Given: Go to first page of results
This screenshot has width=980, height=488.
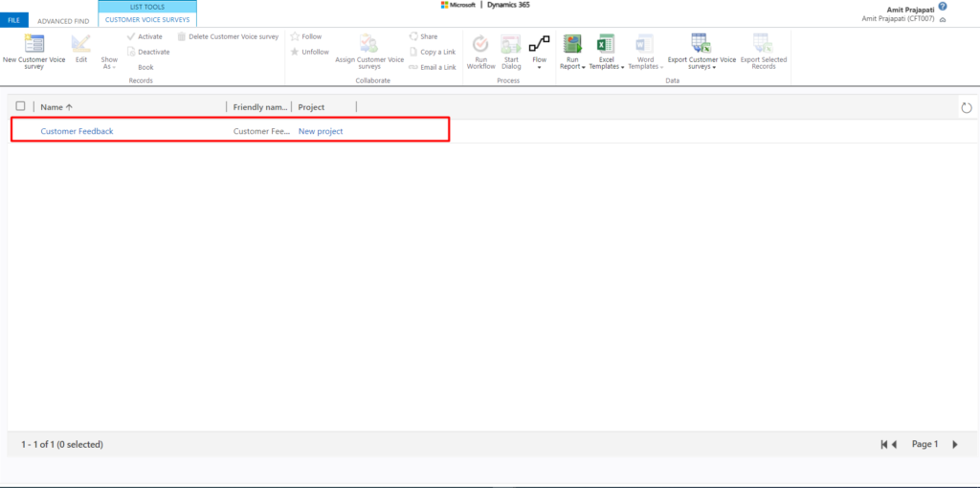Looking at the screenshot, I should pos(883,444).
